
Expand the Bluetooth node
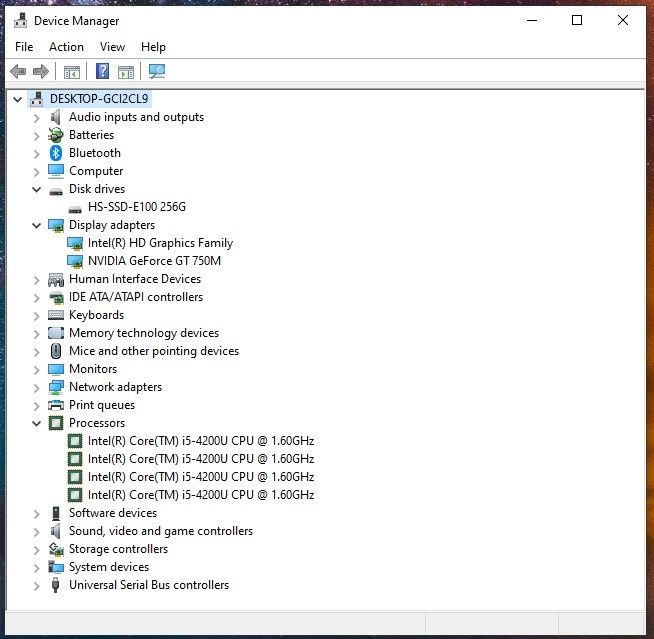37,153
